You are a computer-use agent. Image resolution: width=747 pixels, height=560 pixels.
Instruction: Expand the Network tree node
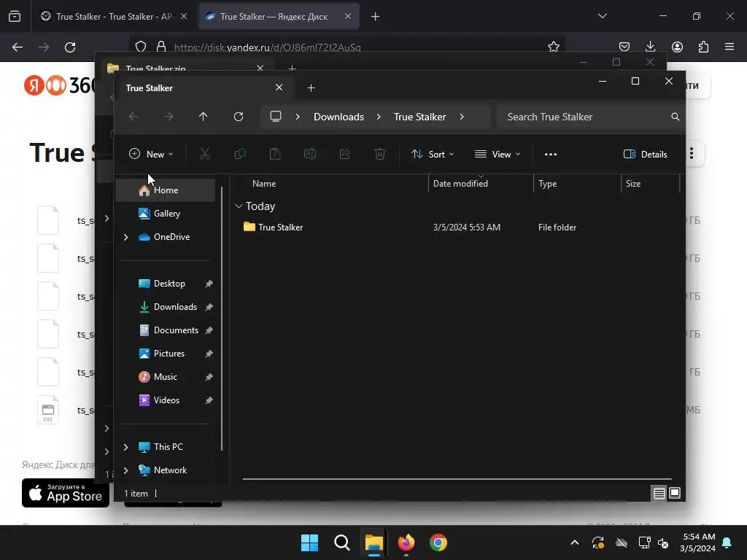click(x=125, y=470)
